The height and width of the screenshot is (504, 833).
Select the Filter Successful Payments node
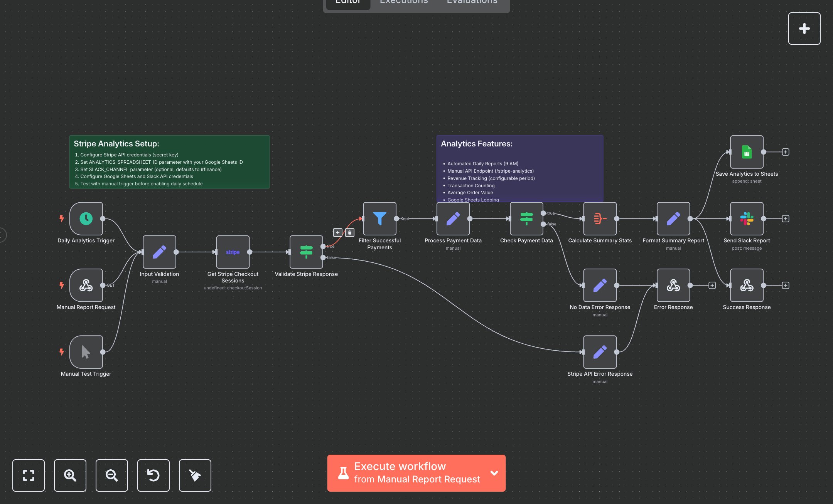click(379, 219)
